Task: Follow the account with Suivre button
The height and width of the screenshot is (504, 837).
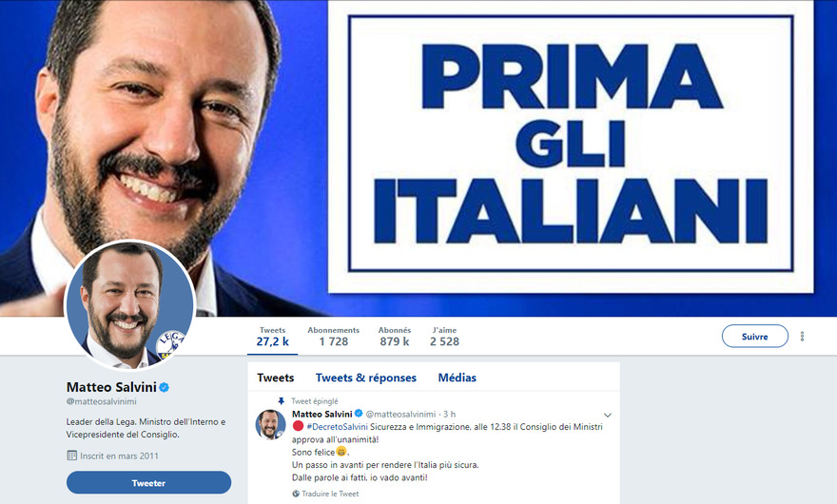Action: coord(755,337)
